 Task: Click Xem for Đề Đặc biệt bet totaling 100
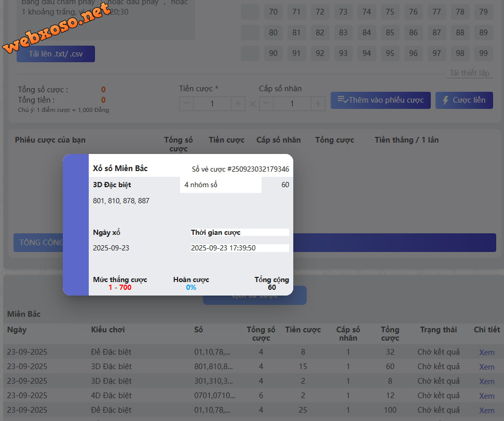click(x=486, y=411)
